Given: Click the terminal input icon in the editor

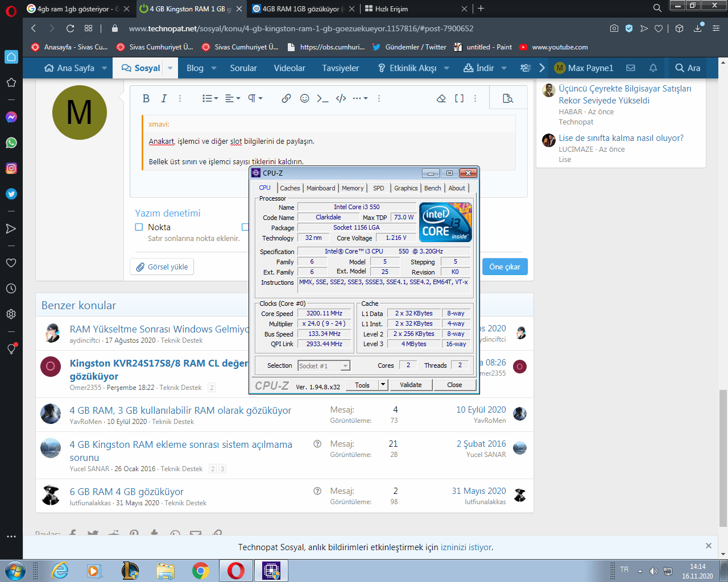Looking at the screenshot, I should point(321,98).
